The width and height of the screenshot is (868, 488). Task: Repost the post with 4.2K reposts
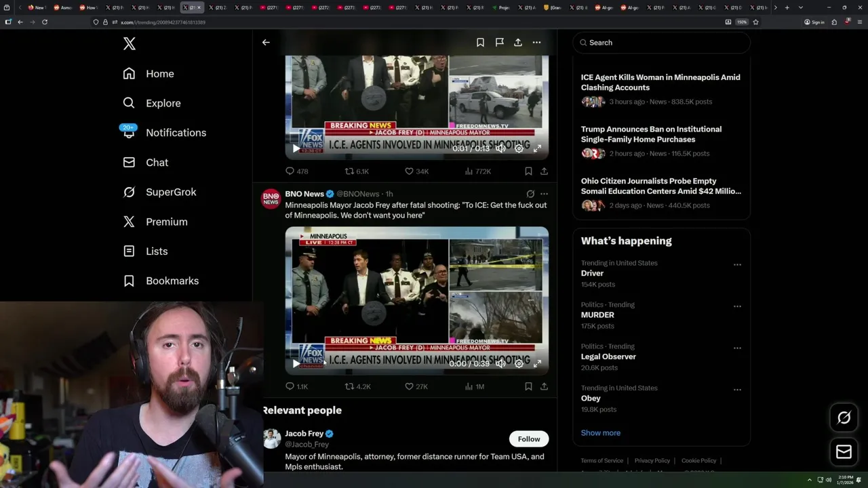tap(357, 386)
